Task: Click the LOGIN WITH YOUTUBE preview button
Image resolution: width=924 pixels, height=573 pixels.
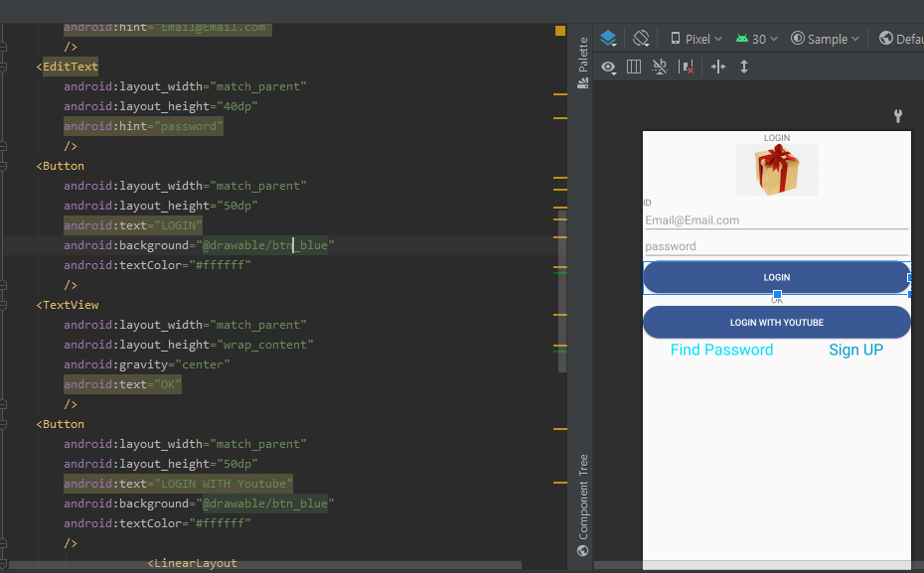Action: (777, 322)
